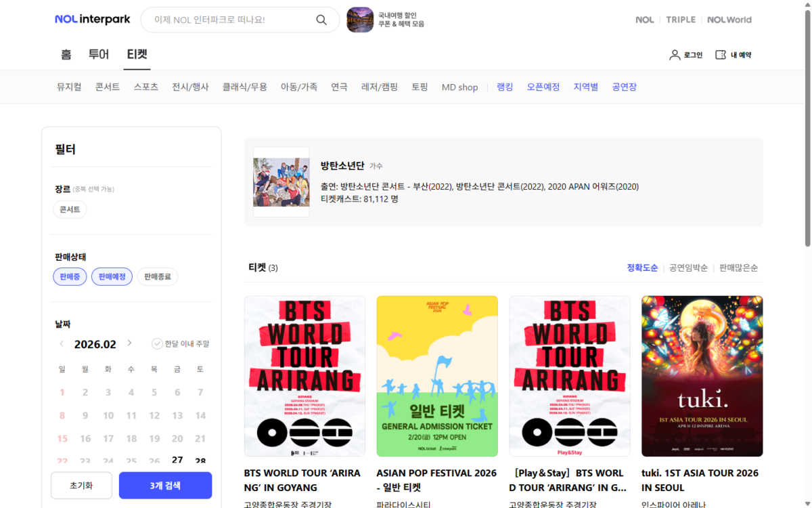Click the 초기화 reset button
This screenshot has height=508, width=812.
point(81,485)
